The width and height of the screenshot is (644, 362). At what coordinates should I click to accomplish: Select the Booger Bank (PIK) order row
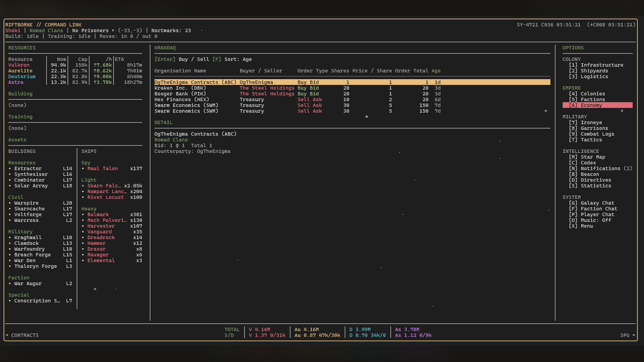[x=352, y=94]
